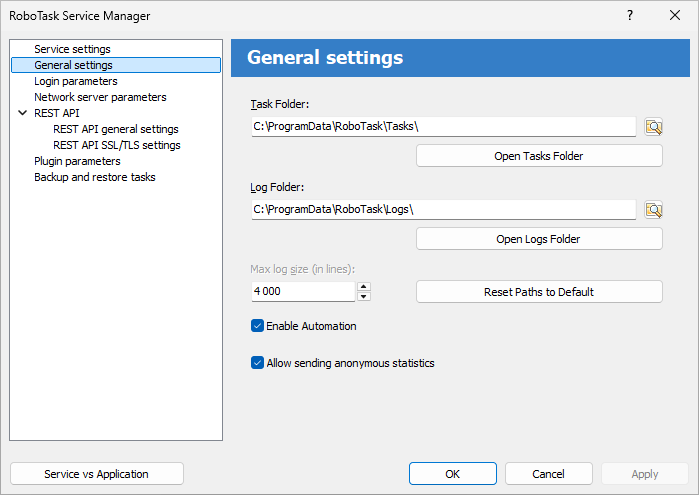Decrease max log size with down arrow
This screenshot has width=699, height=495.
point(364,297)
